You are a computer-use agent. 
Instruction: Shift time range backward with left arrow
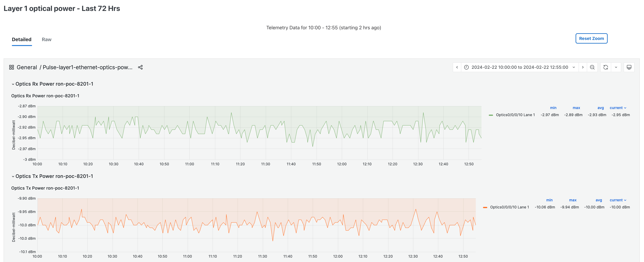457,67
